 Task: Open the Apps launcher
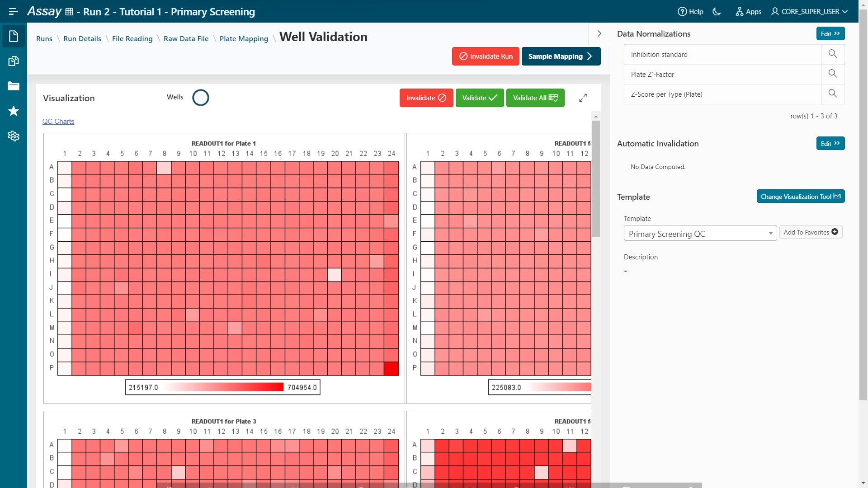748,12
